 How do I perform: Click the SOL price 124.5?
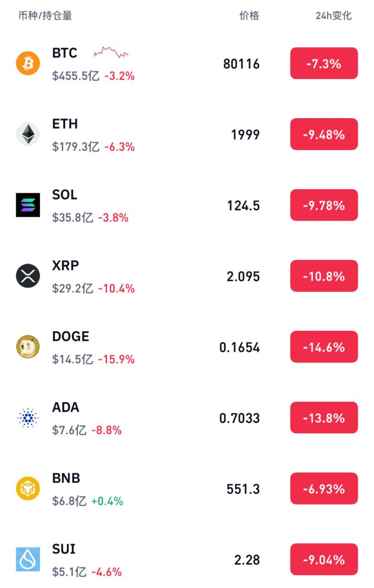[x=243, y=206]
